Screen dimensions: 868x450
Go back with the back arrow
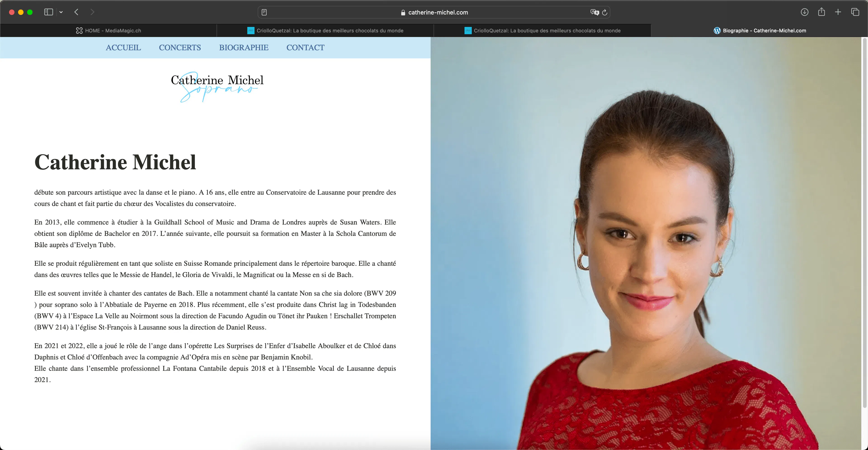[76, 12]
